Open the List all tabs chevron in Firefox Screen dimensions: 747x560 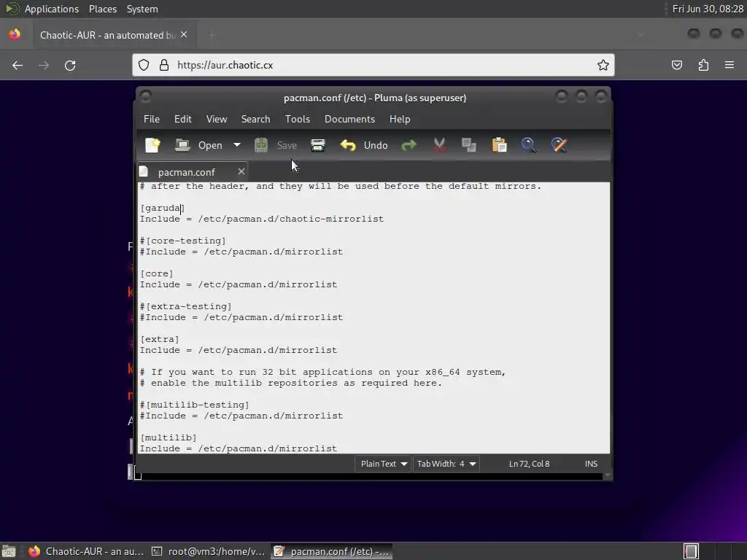click(640, 34)
